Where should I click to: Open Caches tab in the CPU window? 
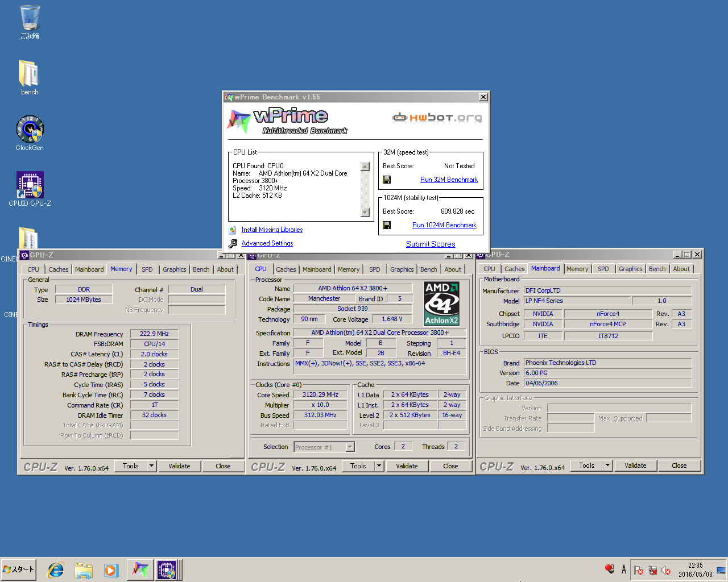(x=286, y=269)
